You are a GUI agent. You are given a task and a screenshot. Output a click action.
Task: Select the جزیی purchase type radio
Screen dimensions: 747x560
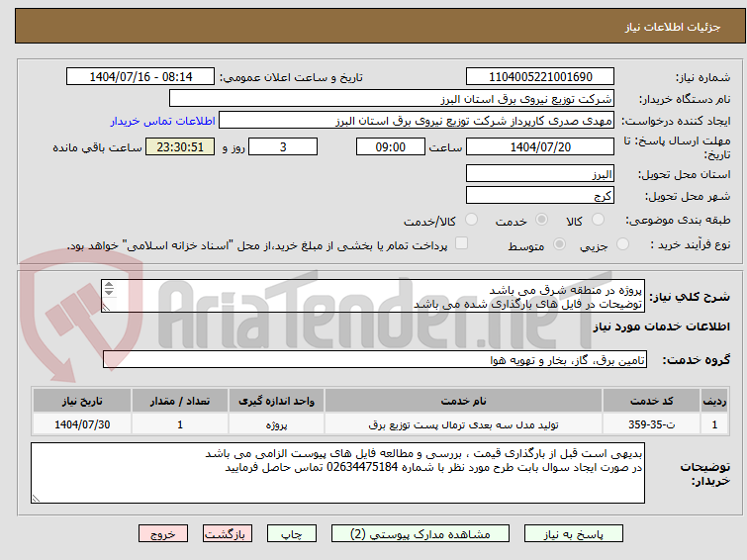coord(622,244)
